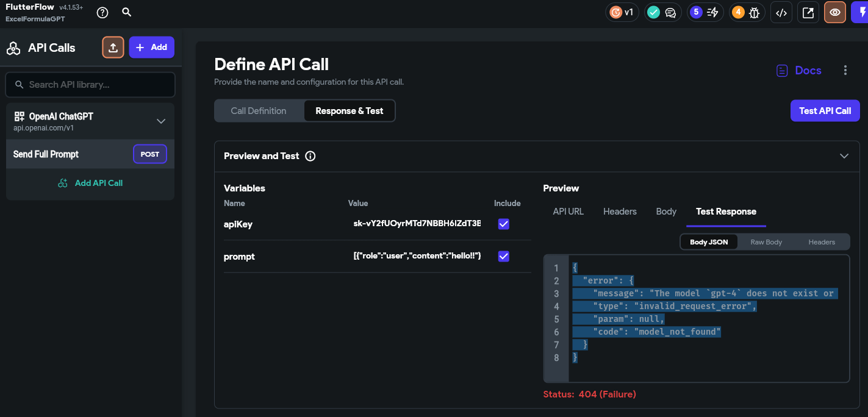This screenshot has height=417, width=868.
Task: Open the three-dot more options menu
Action: 845,70
